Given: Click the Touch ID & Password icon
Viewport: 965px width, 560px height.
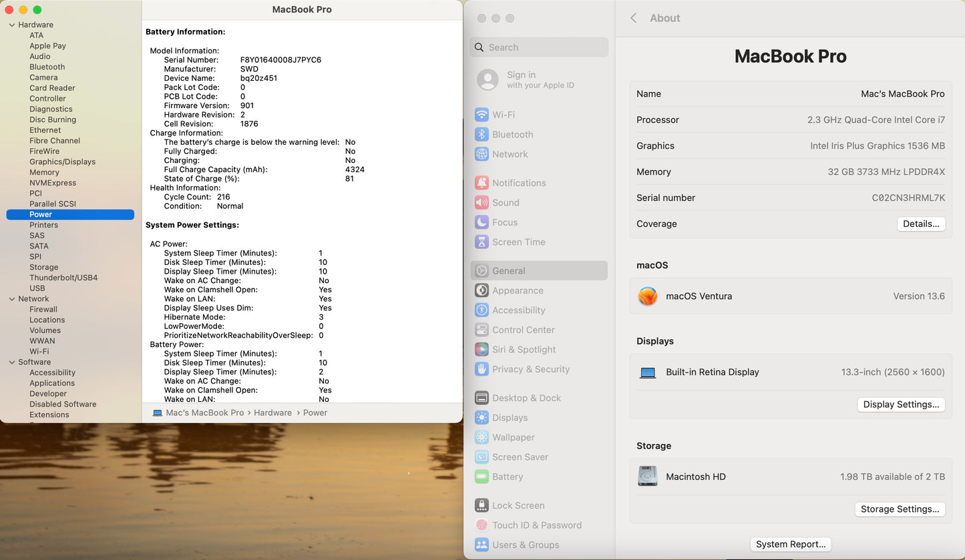Looking at the screenshot, I should click(481, 525).
